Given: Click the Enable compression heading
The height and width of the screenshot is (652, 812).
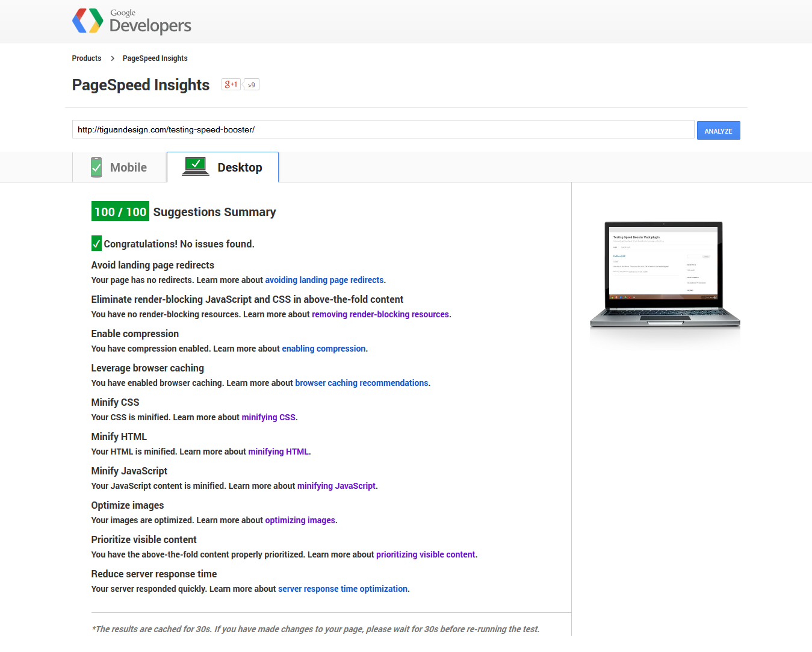Looking at the screenshot, I should (135, 334).
